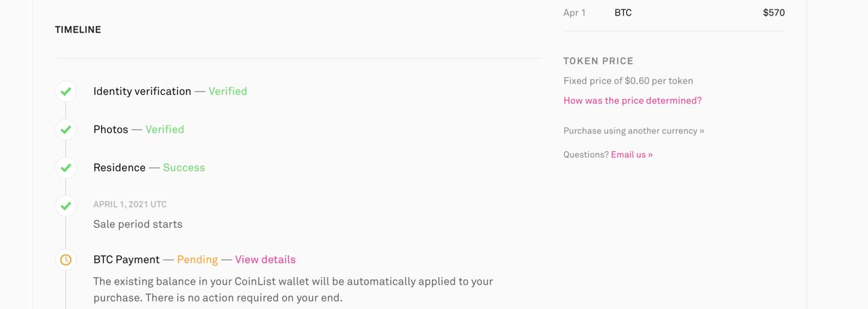Open View details for BTC Payment
Screen dimensions: 868x309
tap(265, 260)
